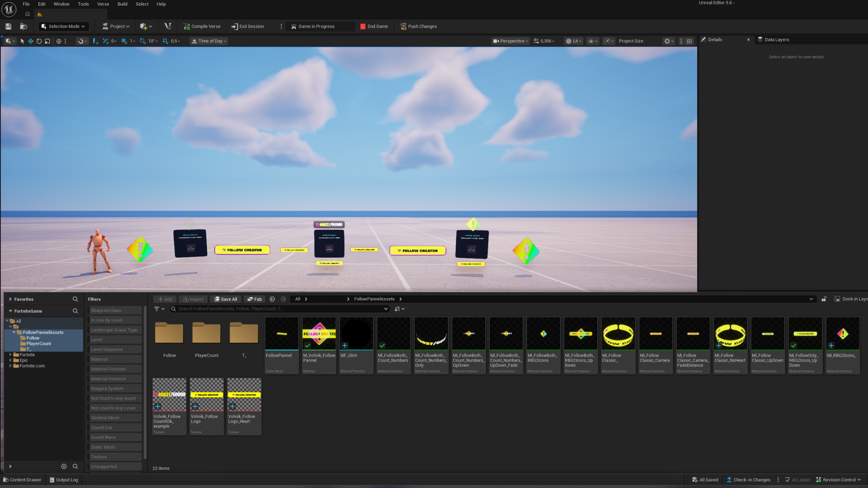Click the End Game button
Screen dimensions: 868x488
coord(374,27)
